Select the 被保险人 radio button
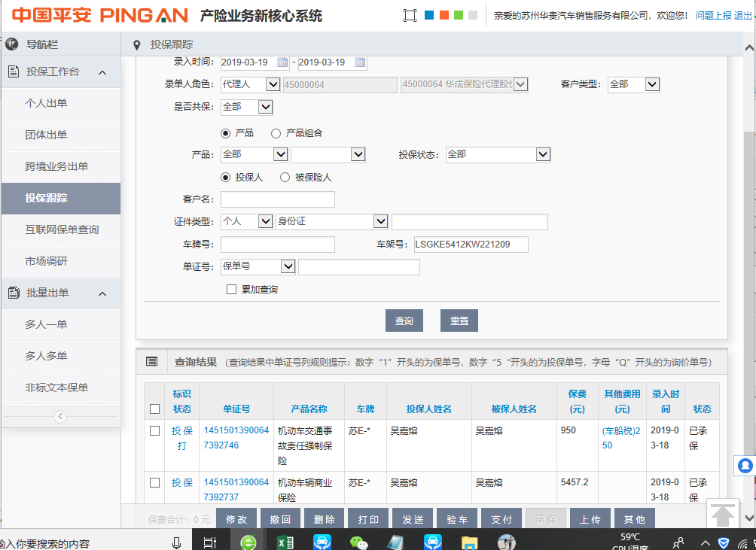The height and width of the screenshot is (550, 756). click(x=285, y=178)
